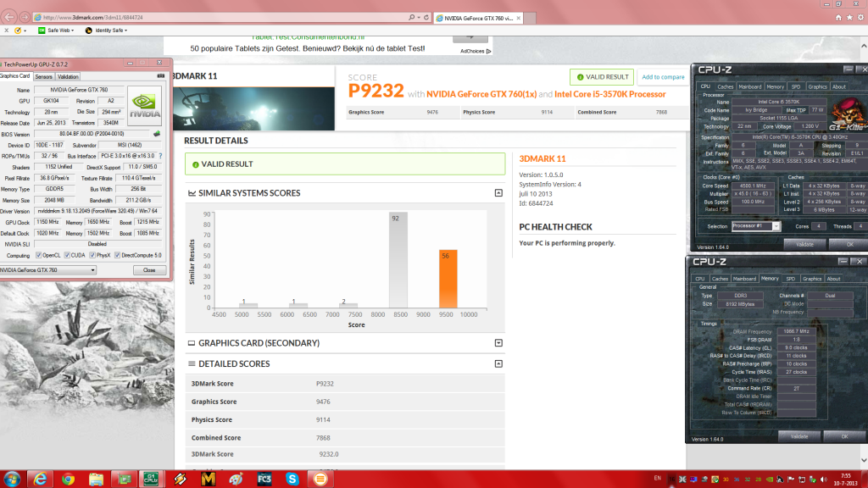Image resolution: width=868 pixels, height=488 pixels.
Task: Open the NVIDIA GeForce GTX 760(1x) link
Action: click(x=481, y=94)
